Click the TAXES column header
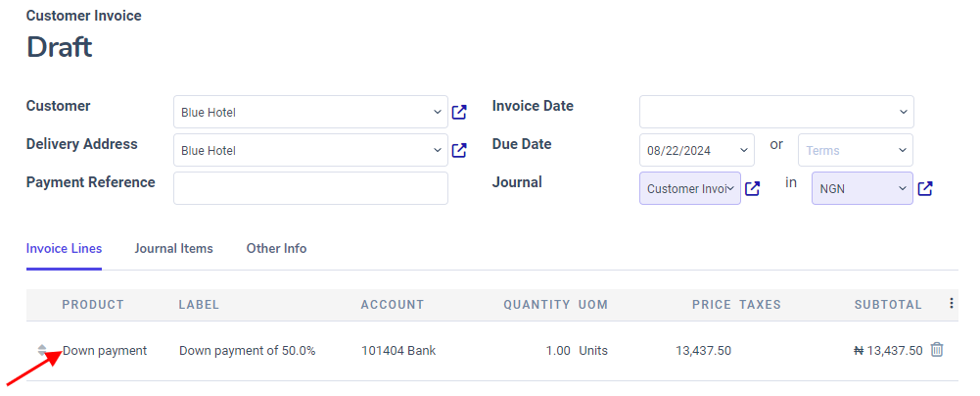Viewport: 980px width, 396px height. [x=760, y=305]
